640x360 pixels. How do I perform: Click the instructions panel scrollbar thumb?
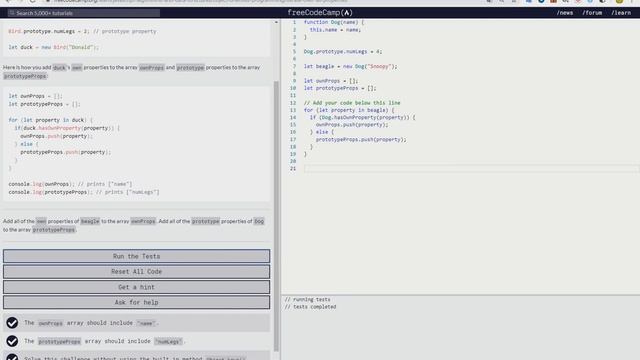click(x=276, y=216)
